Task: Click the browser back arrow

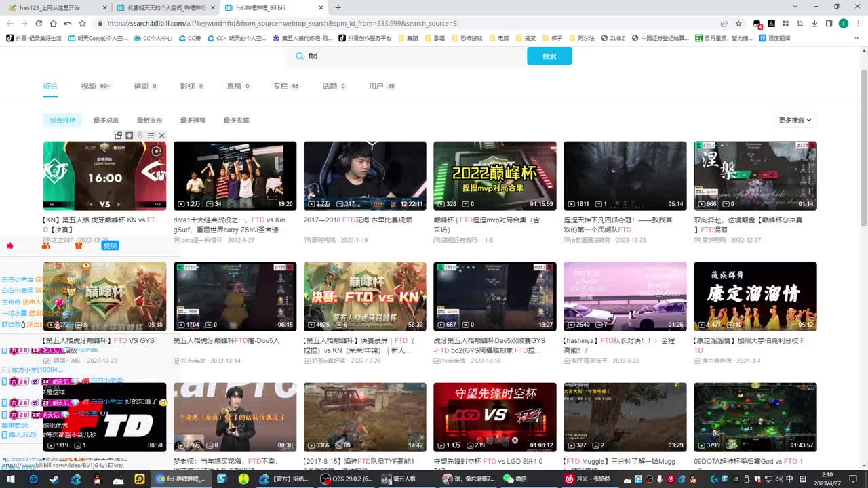Action: (x=9, y=23)
